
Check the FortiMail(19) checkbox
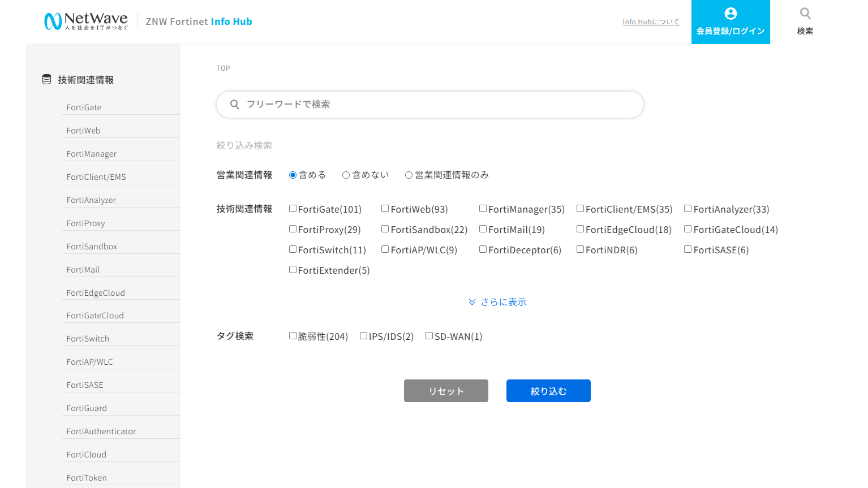coord(483,229)
